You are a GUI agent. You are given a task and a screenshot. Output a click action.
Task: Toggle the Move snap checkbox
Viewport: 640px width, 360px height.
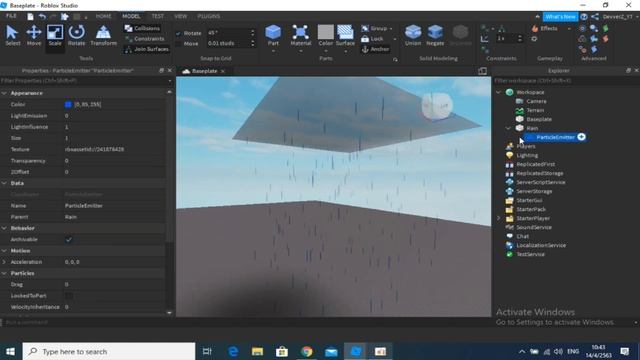[x=178, y=43]
